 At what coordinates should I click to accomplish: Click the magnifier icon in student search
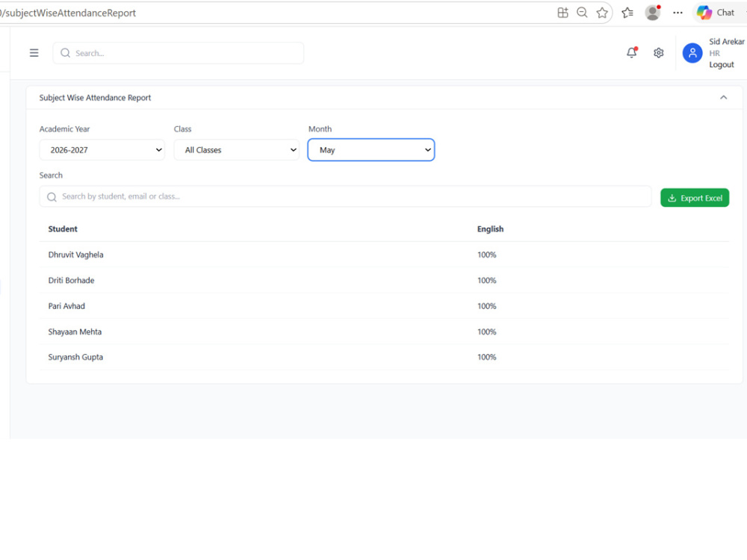tap(52, 196)
